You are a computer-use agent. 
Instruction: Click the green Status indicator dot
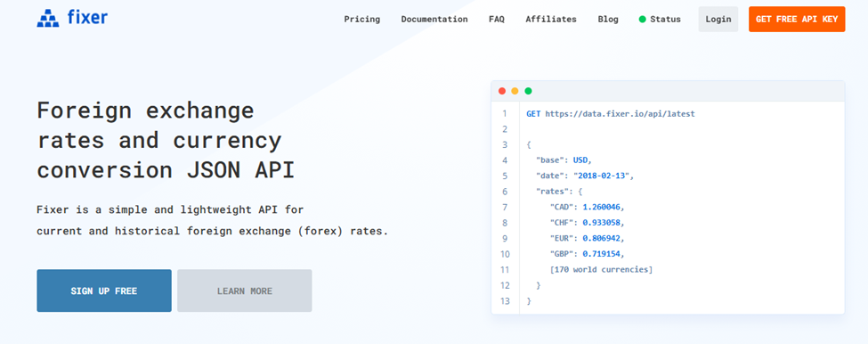(642, 19)
